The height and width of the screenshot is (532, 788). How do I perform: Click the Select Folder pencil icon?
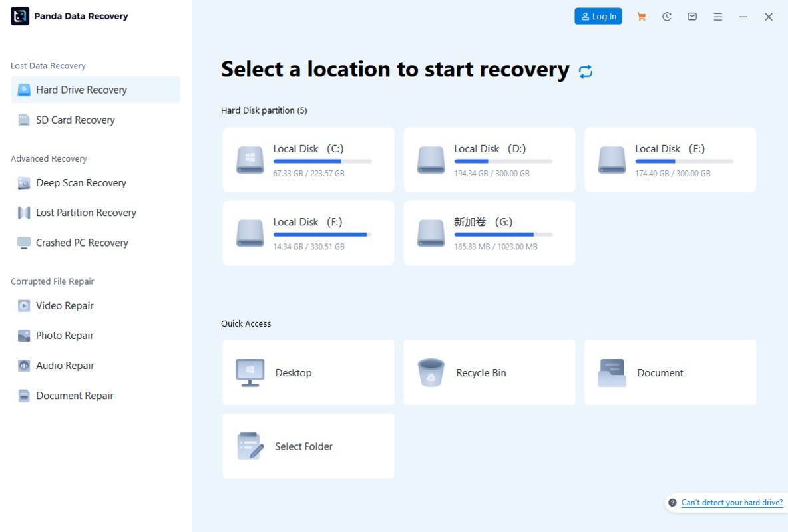[x=250, y=446]
